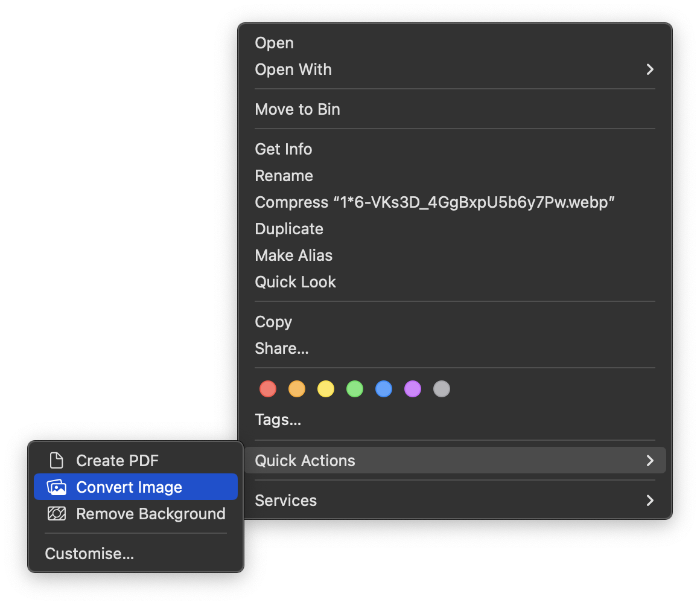Apply the purple tag color
This screenshot has height=605, width=700.
coord(413,389)
